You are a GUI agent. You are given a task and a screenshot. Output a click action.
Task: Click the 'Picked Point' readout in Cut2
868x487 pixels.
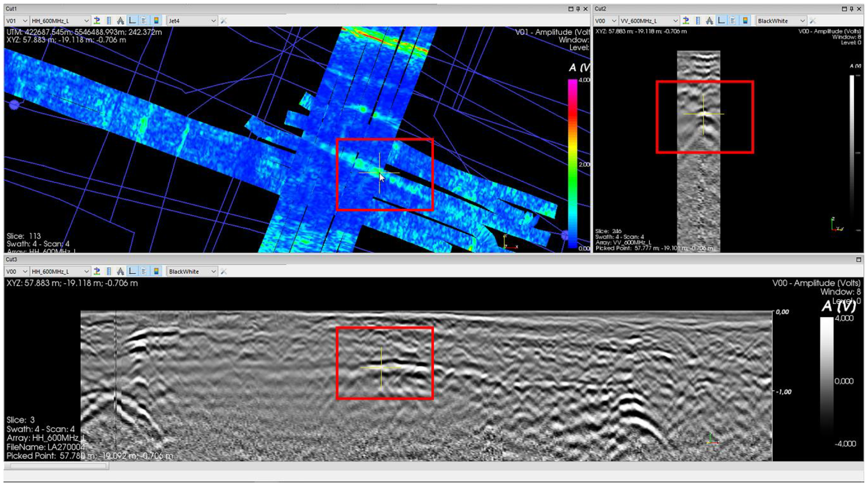654,248
